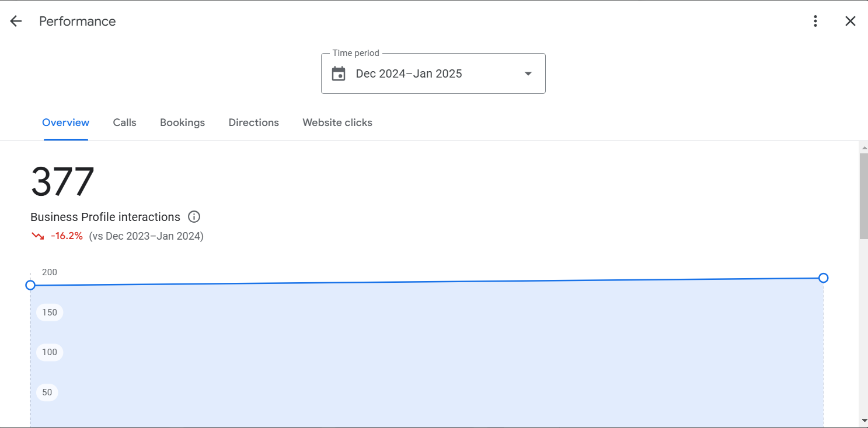Select the right data point on chart
The width and height of the screenshot is (868, 428).
point(823,278)
